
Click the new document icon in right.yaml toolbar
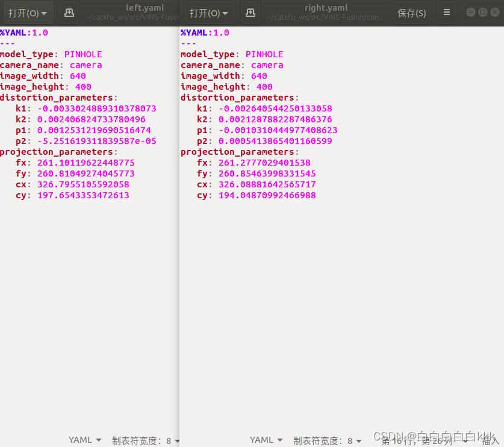[250, 12]
